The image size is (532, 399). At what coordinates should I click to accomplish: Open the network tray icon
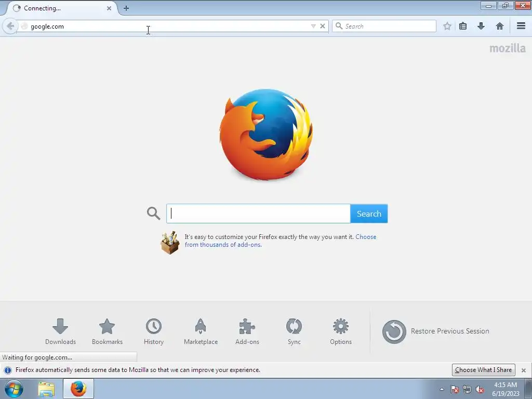tap(467, 389)
